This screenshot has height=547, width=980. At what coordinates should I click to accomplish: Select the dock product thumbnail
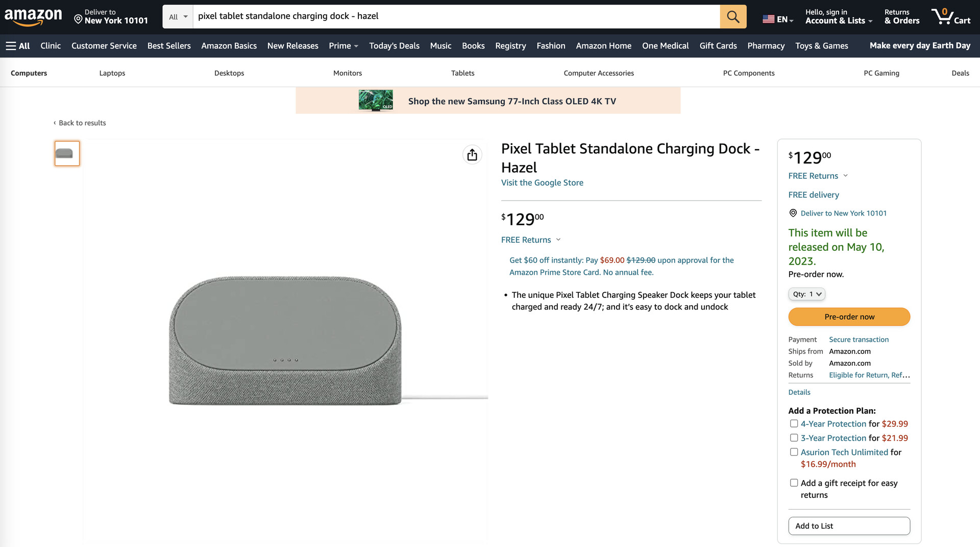point(67,153)
